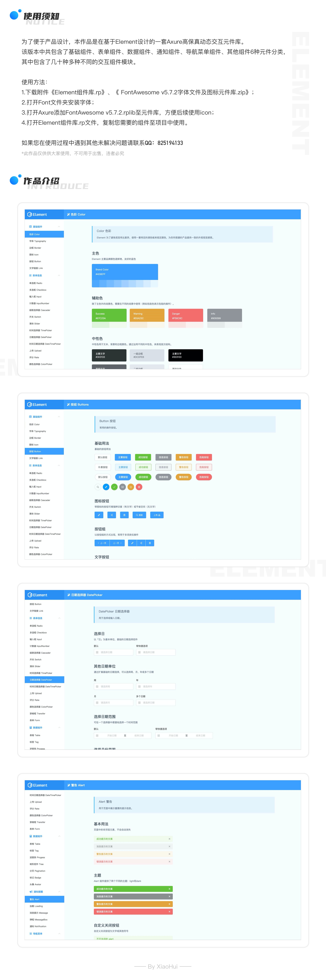Close the light green 成功提示的文案 alert
Viewport: 326px width, 980px height.
tap(170, 839)
